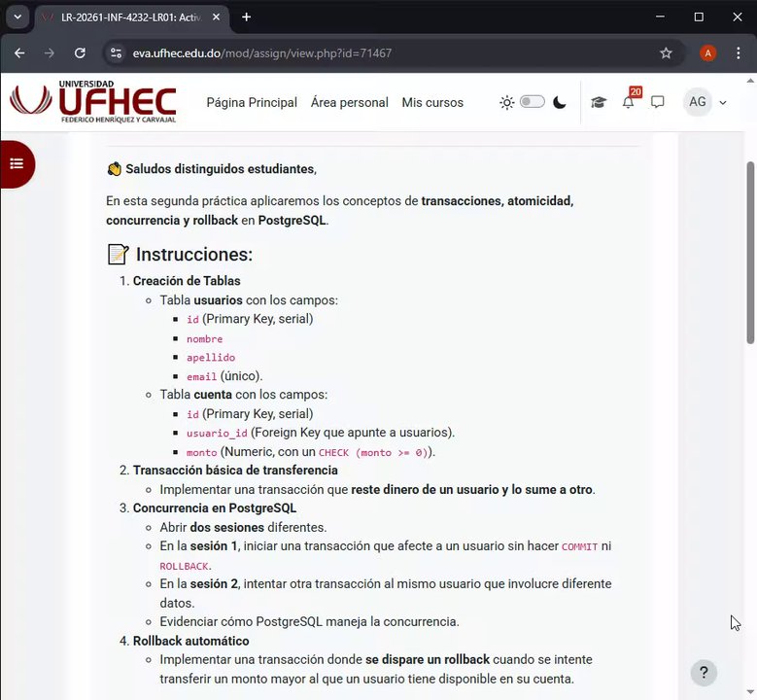Click the "email" code field
This screenshot has height=700, width=757.
click(x=202, y=377)
